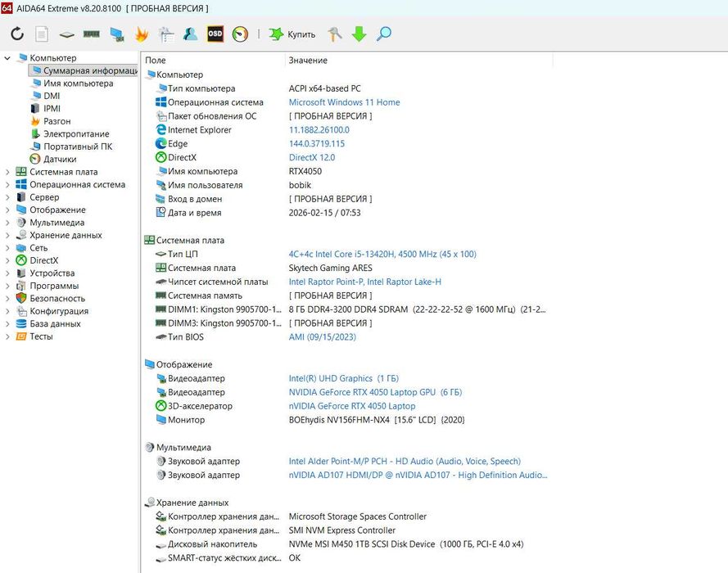
Task: Click the memory module toolbar icon
Action: click(x=92, y=34)
